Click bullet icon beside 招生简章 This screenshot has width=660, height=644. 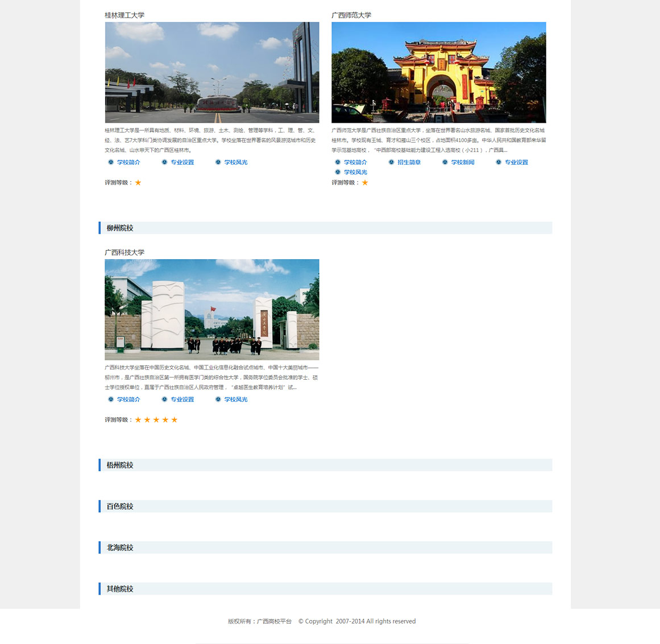click(x=392, y=162)
